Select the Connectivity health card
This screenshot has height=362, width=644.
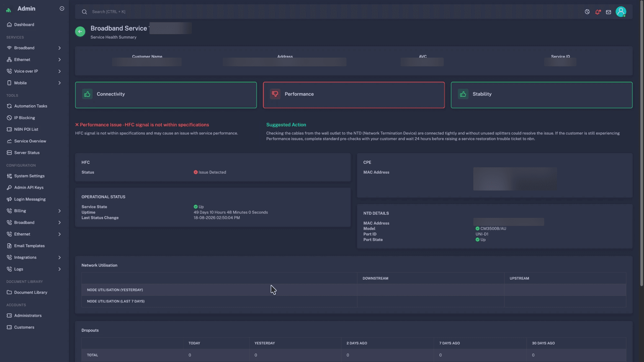pos(166,95)
